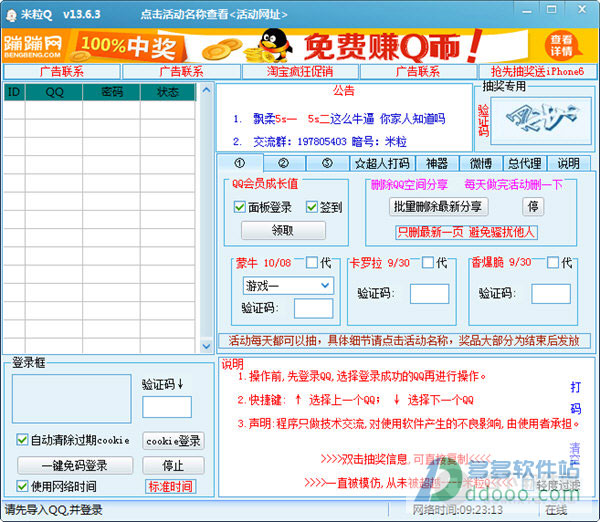Open the 查看详情 badge on banner
Screen dimensions: 600x522
tap(561, 45)
